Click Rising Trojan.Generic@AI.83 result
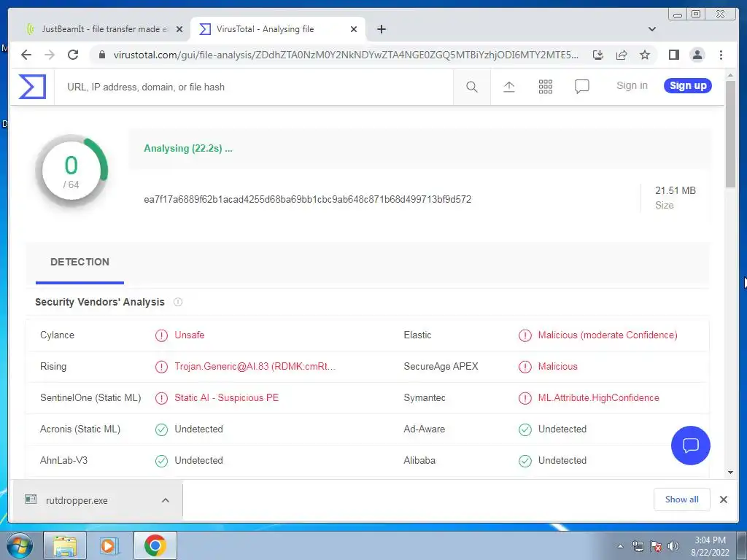Viewport: 747px width, 560px height. pyautogui.click(x=255, y=367)
